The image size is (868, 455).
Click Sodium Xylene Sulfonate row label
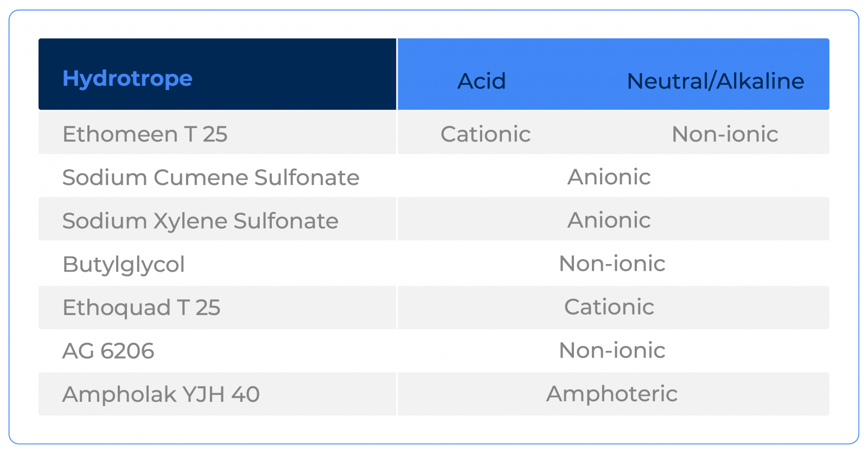(200, 221)
